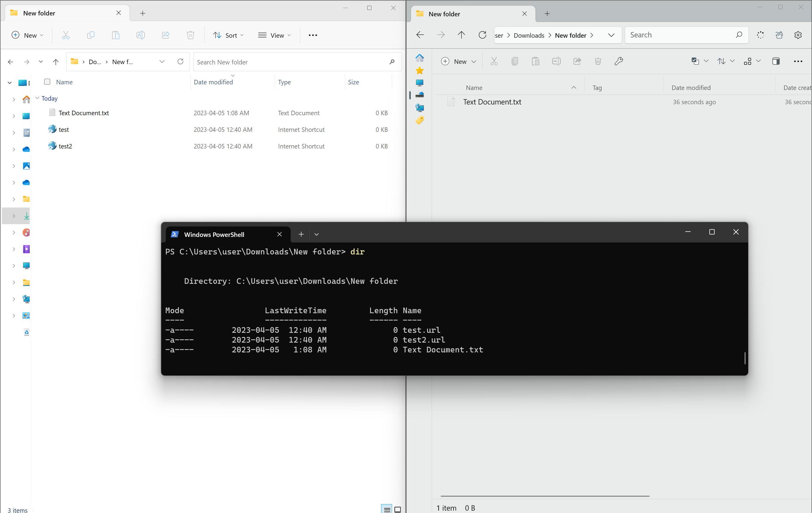Click the Delete trash icon in the right toolbar
Viewport: 812px width, 513px height.
click(597, 61)
